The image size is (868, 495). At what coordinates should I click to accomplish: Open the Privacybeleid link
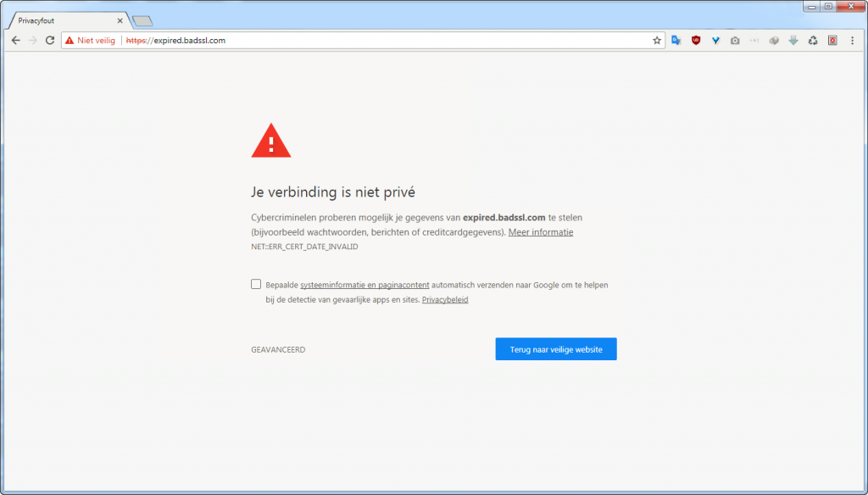[x=445, y=300]
